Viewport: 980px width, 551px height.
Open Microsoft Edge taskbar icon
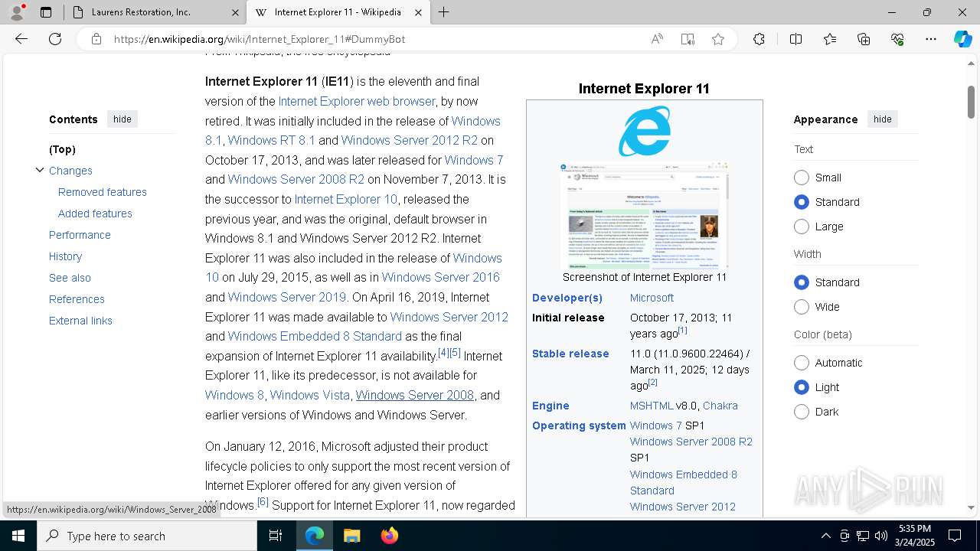[315, 536]
